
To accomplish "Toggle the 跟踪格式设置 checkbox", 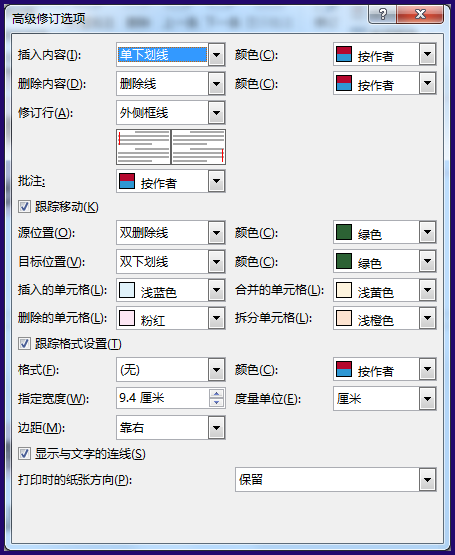I will (24, 344).
